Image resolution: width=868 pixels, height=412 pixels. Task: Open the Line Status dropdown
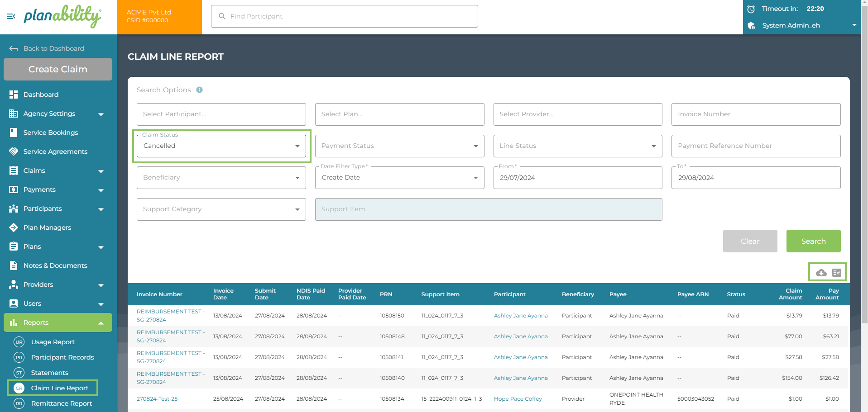point(578,146)
